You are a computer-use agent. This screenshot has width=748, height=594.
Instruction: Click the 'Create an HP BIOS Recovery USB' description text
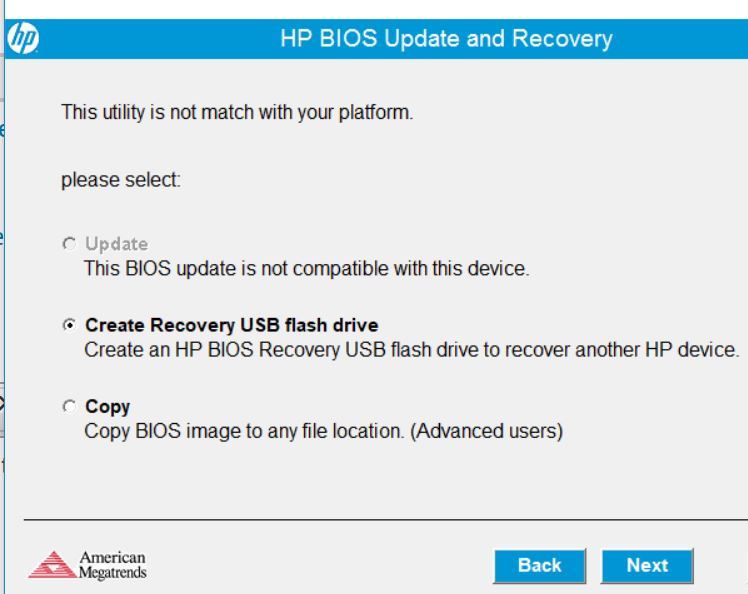point(412,350)
